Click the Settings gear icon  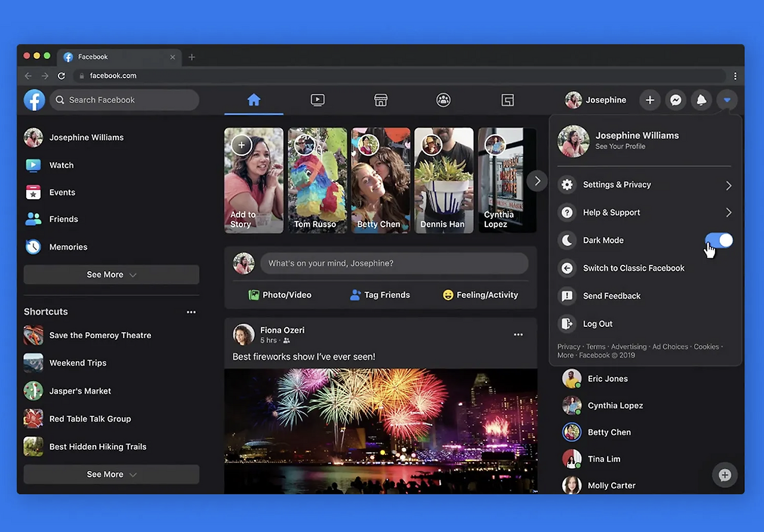pyautogui.click(x=566, y=185)
